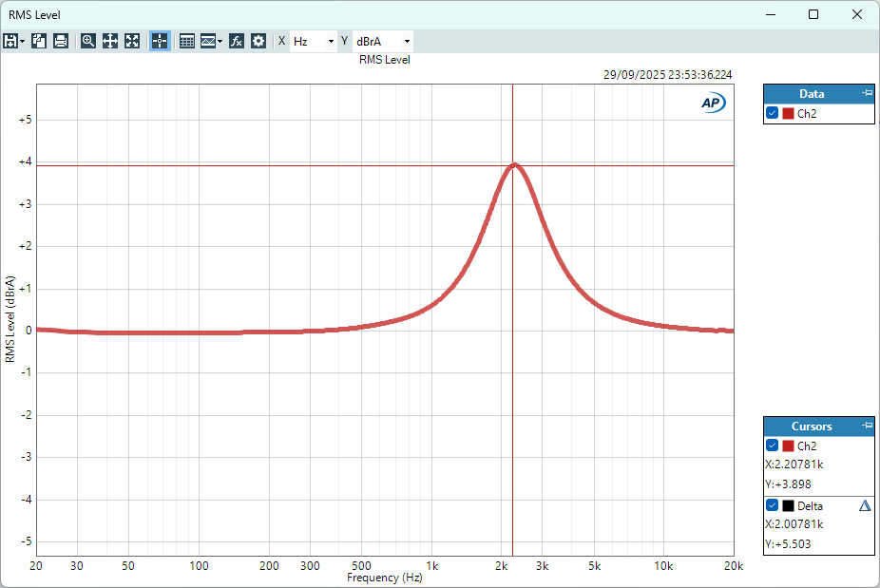
Task: Click the zoom-to-fit expand icon
Action: (132, 41)
